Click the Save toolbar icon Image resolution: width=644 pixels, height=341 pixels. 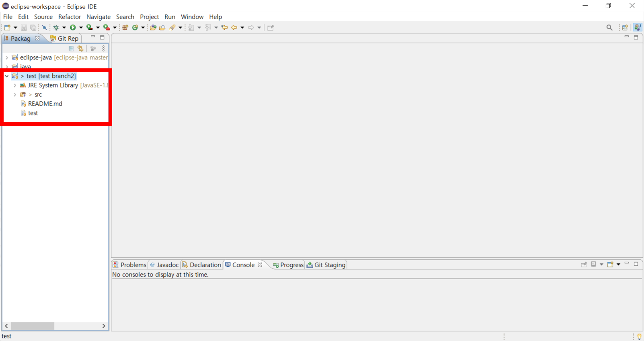click(x=24, y=27)
